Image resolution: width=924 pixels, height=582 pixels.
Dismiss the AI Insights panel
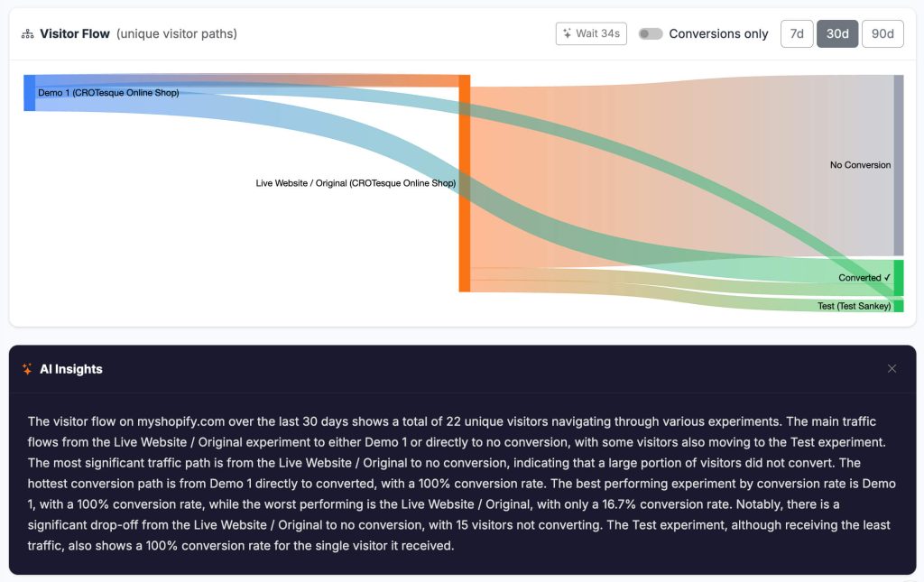tap(892, 368)
